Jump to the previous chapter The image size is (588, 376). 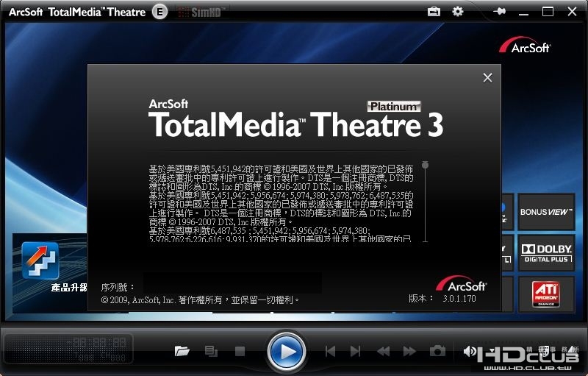(330, 351)
